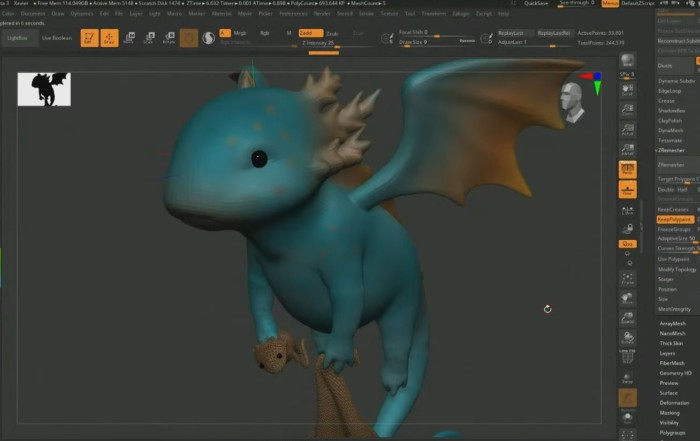Expand the Deformation subpalette
700x441 pixels.
click(674, 402)
